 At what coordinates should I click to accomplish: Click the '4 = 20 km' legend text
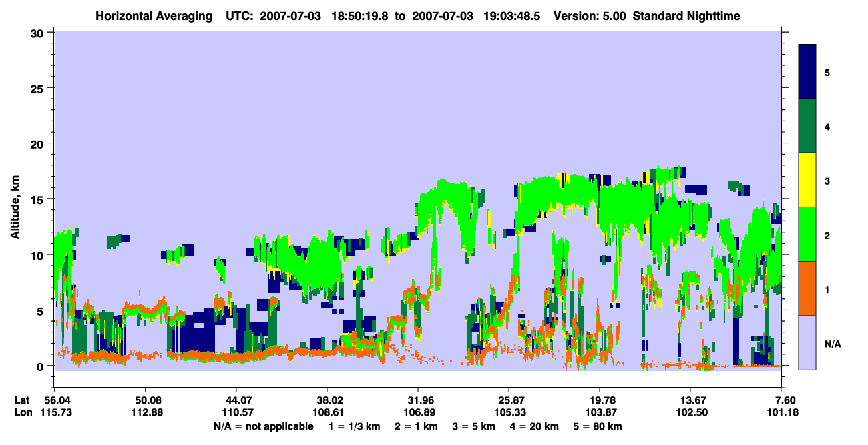[534, 426]
